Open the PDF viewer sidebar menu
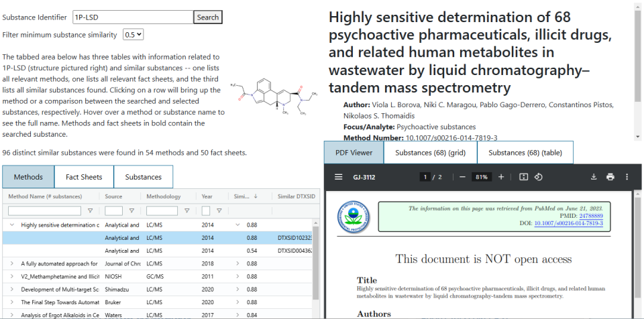Image resolution: width=644 pixels, height=319 pixels. (x=339, y=177)
